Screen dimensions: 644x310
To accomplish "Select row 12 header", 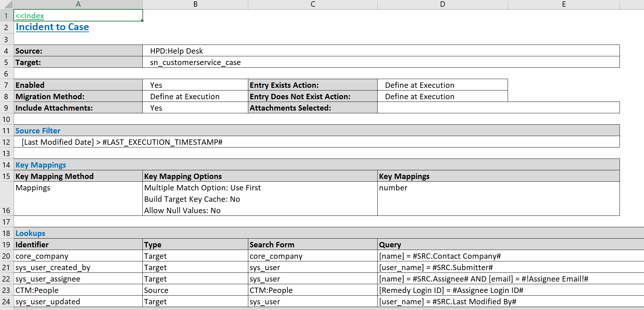I will pos(6,142).
